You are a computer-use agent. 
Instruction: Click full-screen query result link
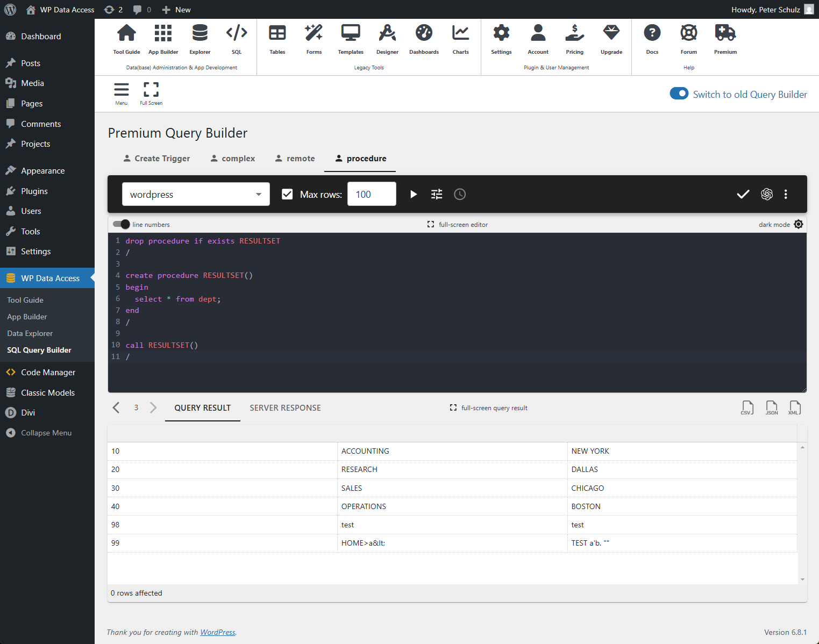pos(489,408)
